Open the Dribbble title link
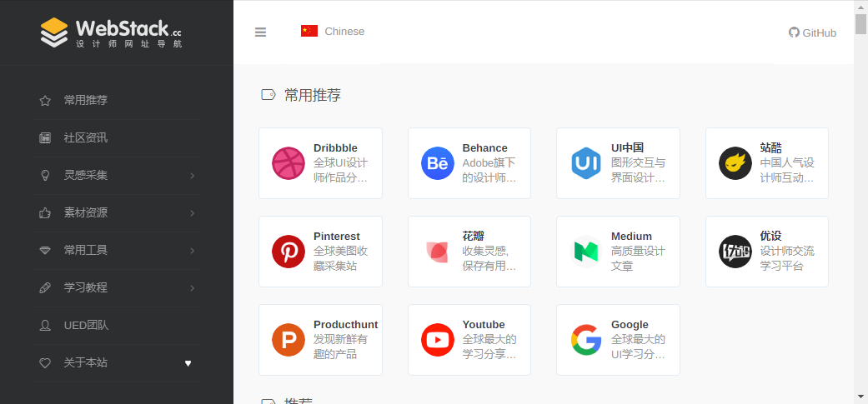The height and width of the screenshot is (404, 868). (x=335, y=148)
